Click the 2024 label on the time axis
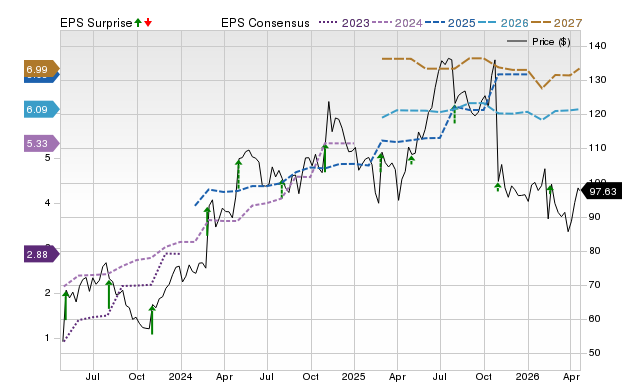 tap(180, 376)
